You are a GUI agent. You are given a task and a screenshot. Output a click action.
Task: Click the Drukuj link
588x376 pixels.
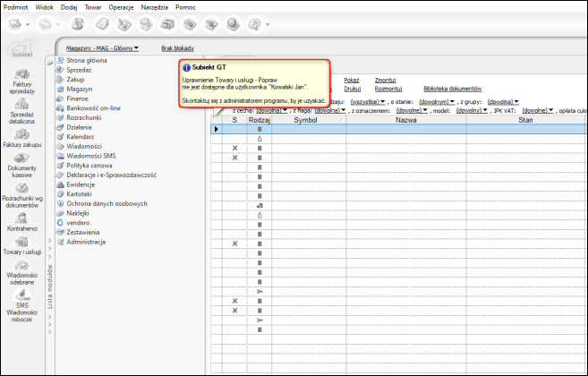(352, 89)
